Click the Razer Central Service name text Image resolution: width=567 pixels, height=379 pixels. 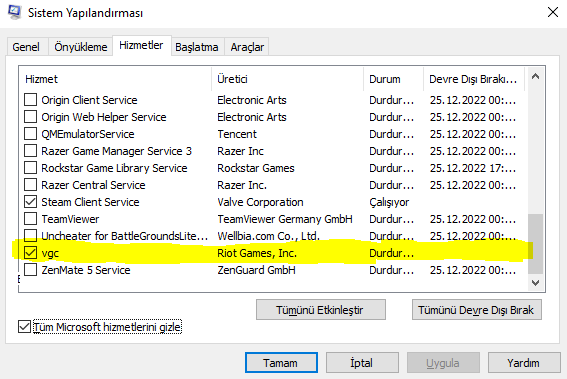coord(93,185)
